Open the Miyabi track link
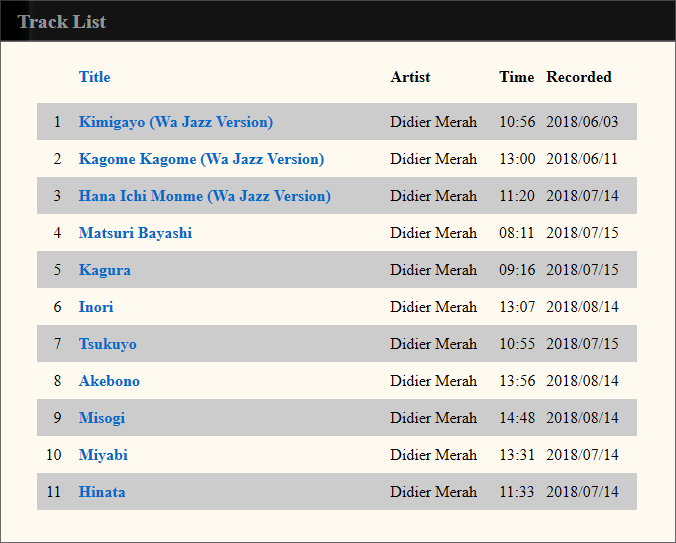 pyautogui.click(x=103, y=455)
